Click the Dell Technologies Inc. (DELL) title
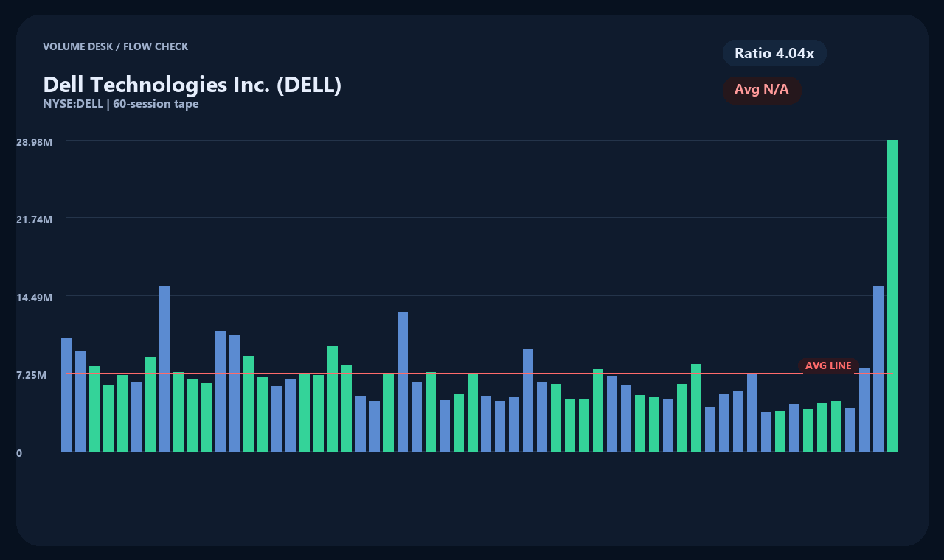This screenshot has width=944, height=560. click(192, 84)
